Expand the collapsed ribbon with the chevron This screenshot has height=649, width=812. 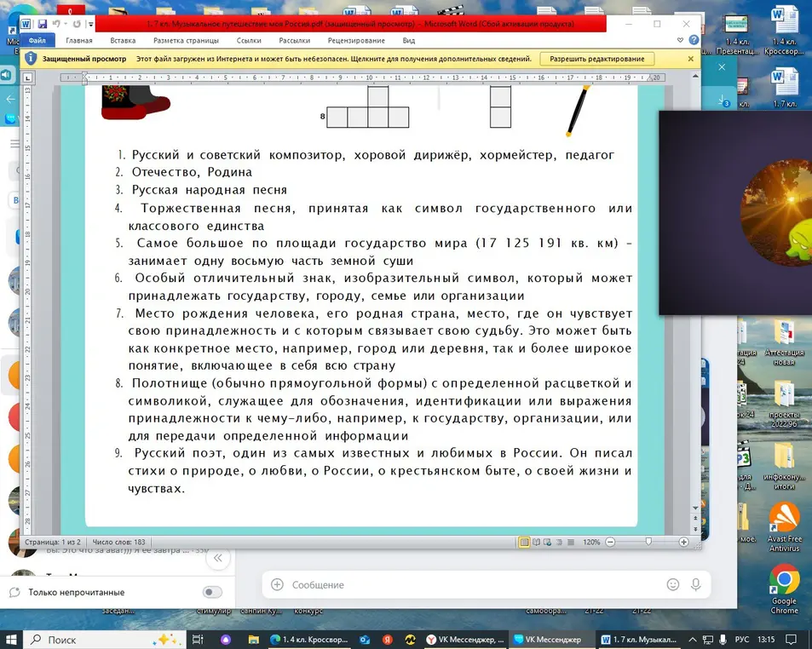click(680, 40)
